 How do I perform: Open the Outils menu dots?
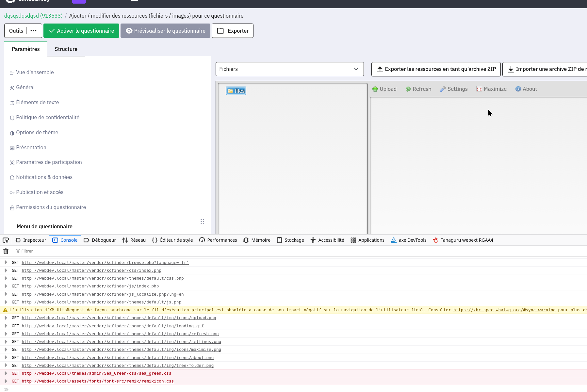pos(34,31)
